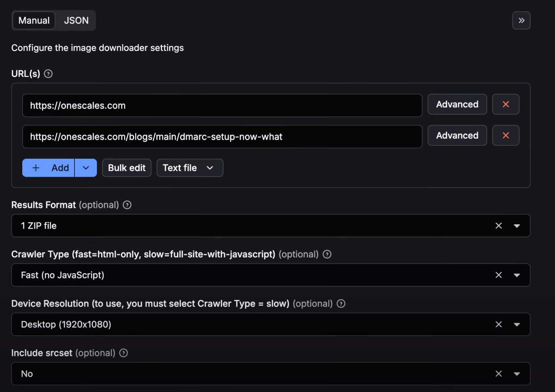555x392 pixels.
Task: Open the Crawler Type dropdown
Action: [x=517, y=275]
